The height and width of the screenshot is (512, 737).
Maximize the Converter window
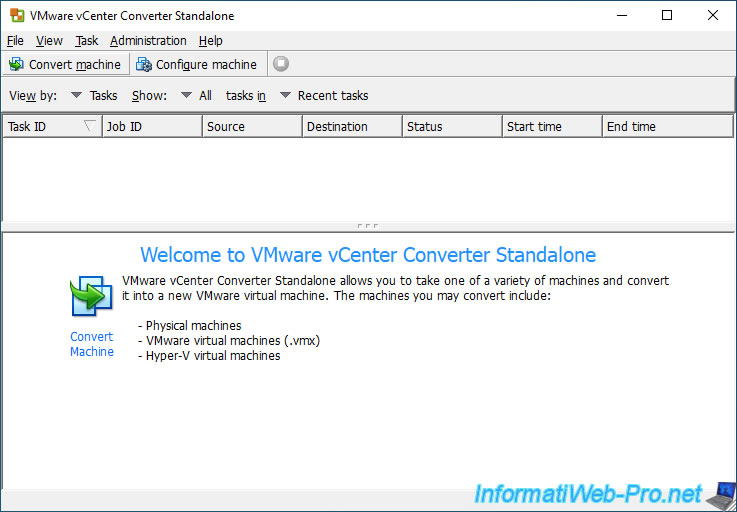click(666, 16)
